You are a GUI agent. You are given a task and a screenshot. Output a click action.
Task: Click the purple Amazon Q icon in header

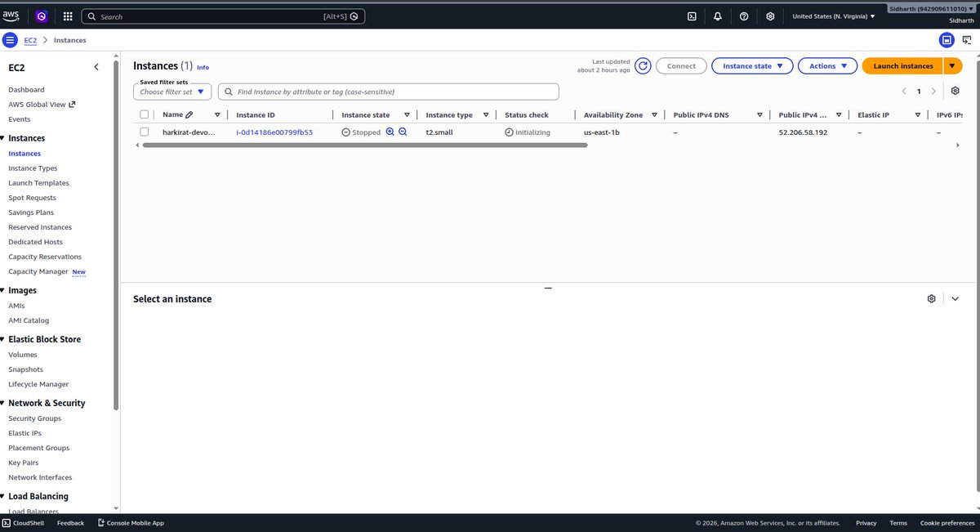coord(42,16)
